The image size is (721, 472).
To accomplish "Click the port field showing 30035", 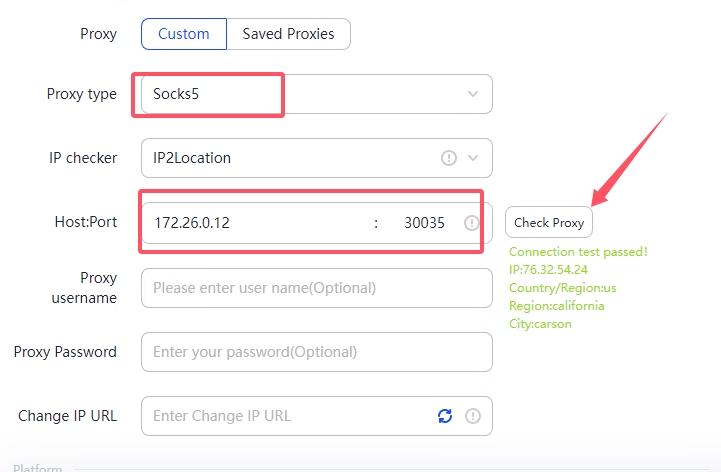I will coord(424,223).
